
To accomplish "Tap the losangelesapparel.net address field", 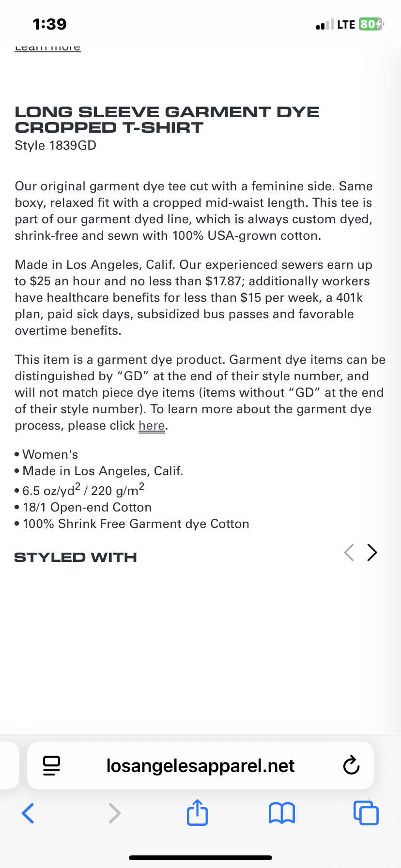I will [200, 766].
